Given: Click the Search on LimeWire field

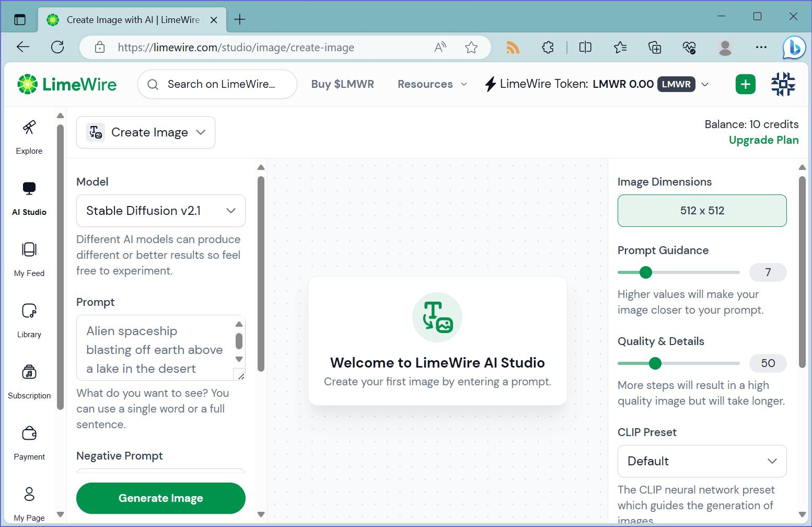Looking at the screenshot, I should [217, 84].
